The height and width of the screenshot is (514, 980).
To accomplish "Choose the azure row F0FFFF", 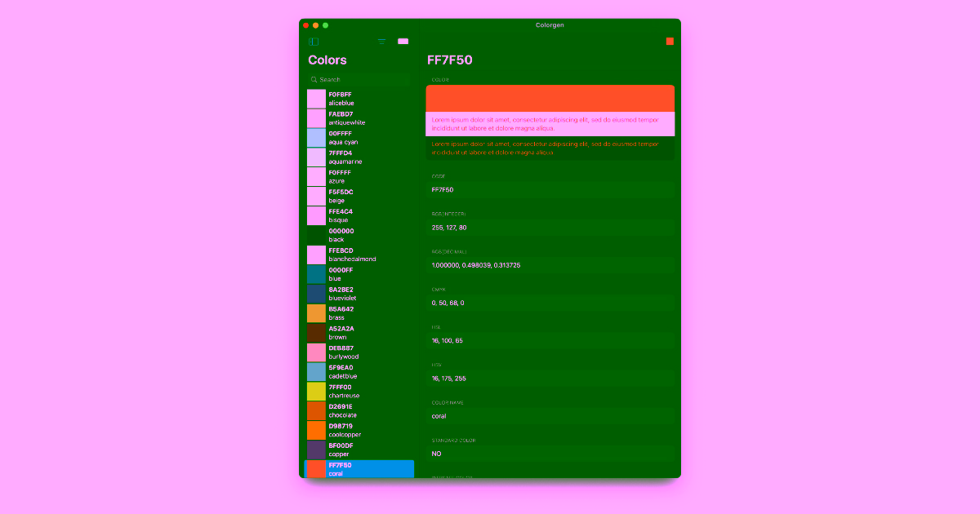I will (359, 177).
